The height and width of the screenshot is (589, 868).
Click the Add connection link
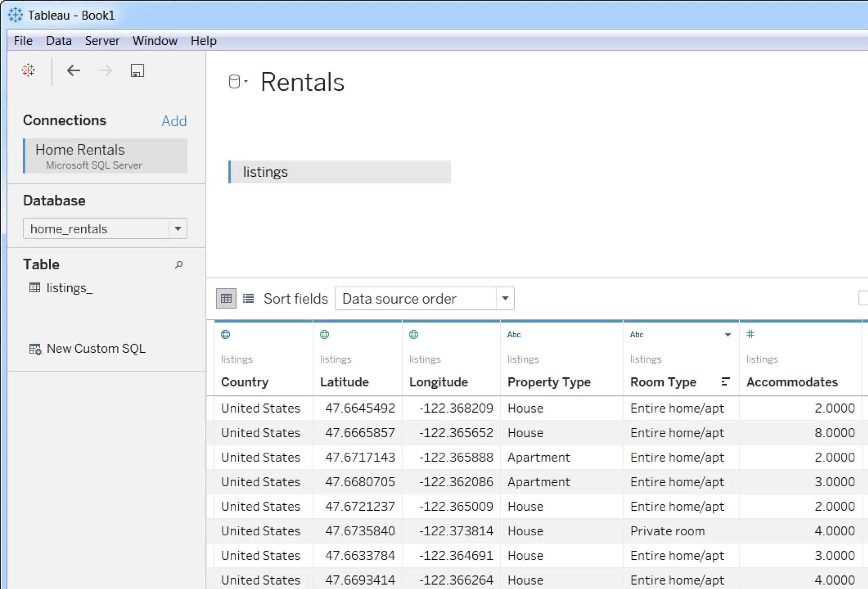coord(174,121)
